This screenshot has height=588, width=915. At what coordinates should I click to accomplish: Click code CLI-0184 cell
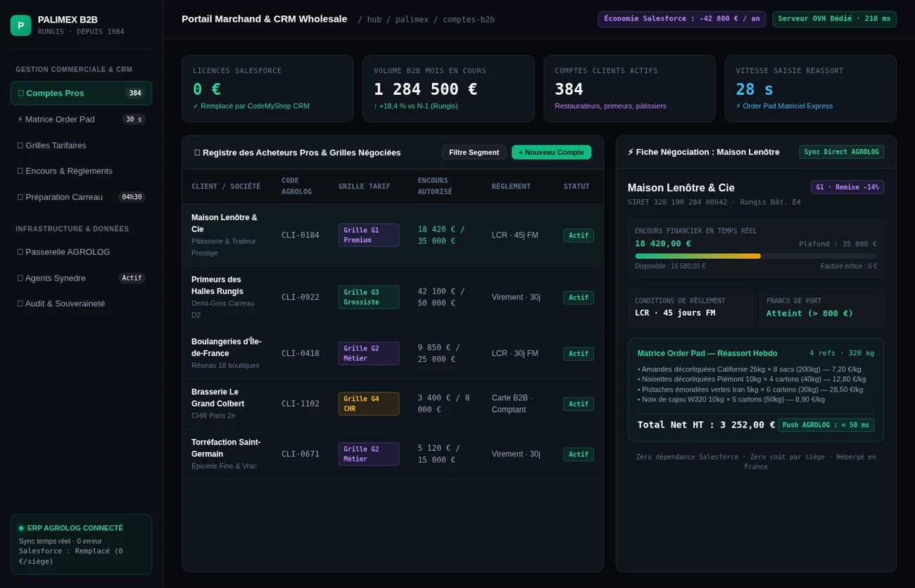(301, 235)
